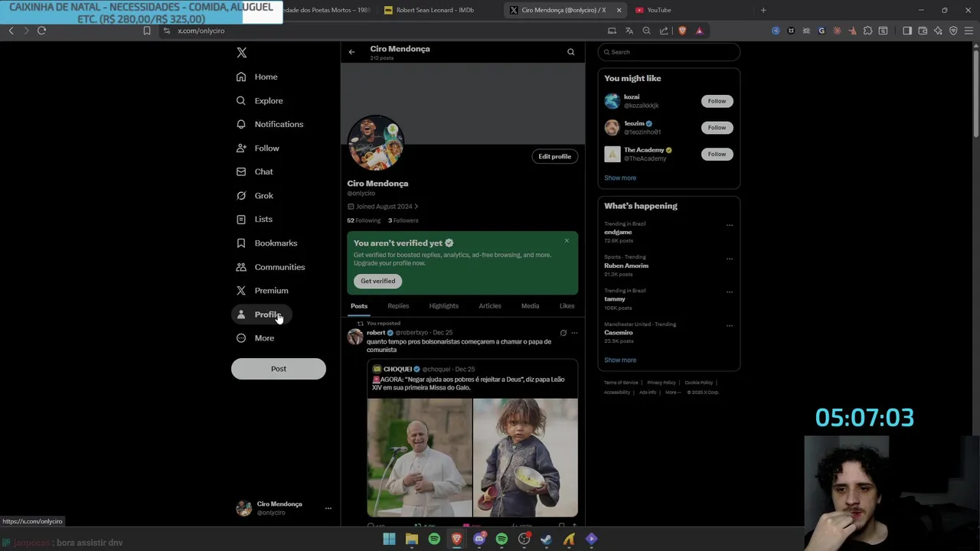Click the back arrow beside Ciro Mendonça header
This screenshot has height=551, width=980.
tap(351, 52)
